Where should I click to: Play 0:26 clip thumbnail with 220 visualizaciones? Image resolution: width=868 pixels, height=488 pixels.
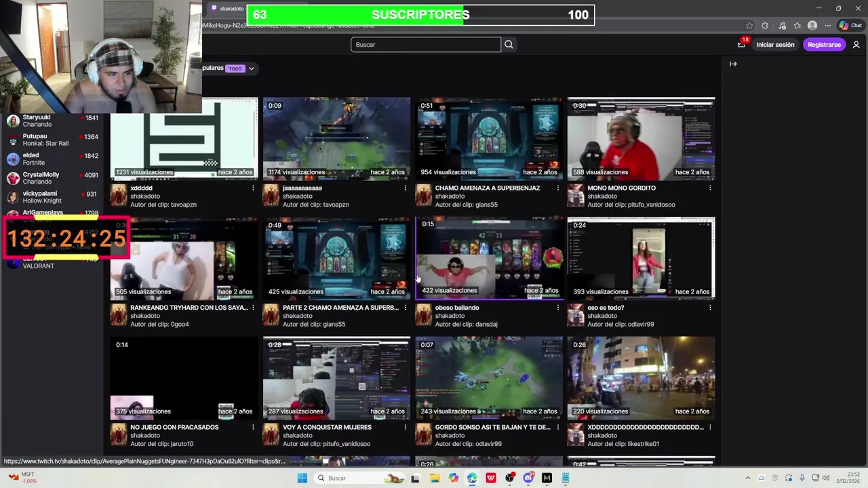(x=641, y=378)
